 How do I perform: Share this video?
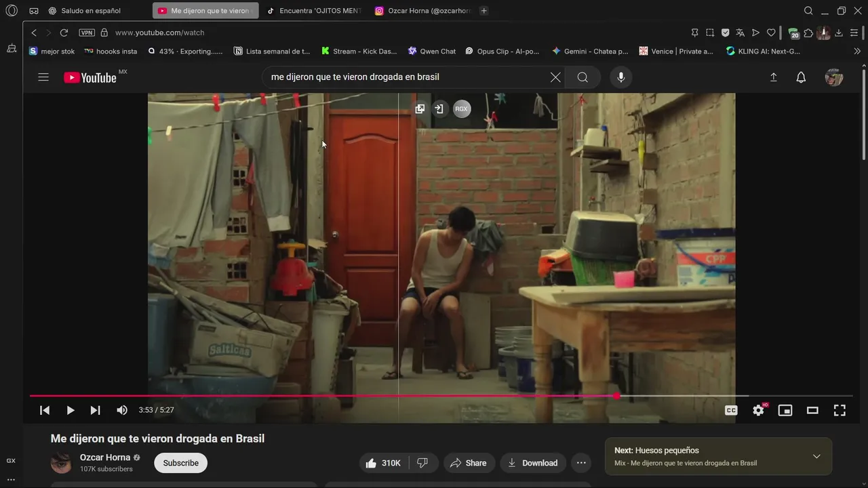[x=469, y=463]
